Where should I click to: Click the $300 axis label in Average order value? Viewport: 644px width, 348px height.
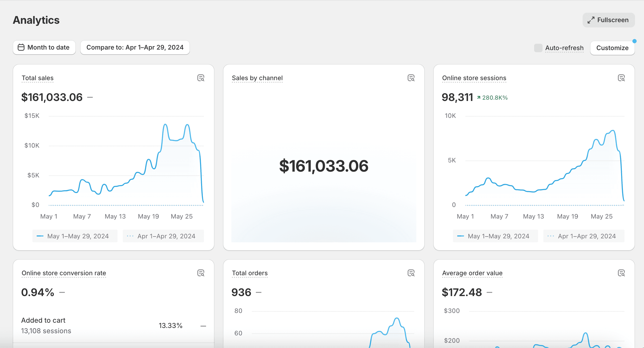click(x=452, y=311)
